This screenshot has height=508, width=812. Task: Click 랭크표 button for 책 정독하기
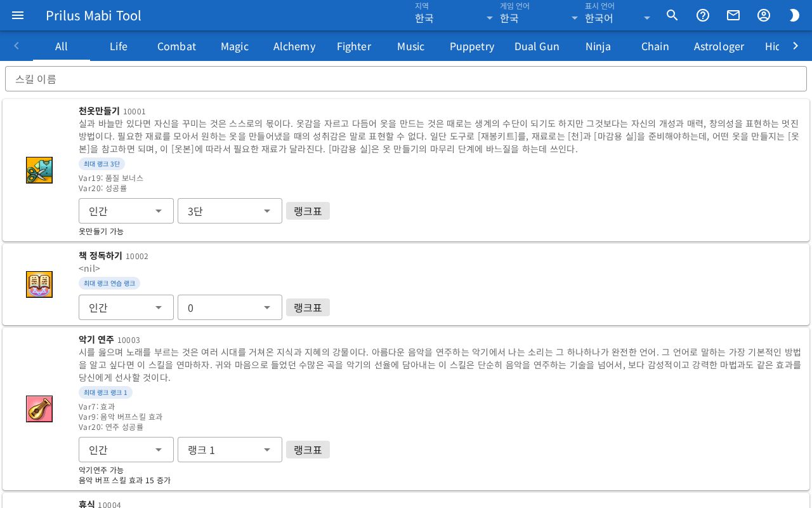coord(308,307)
